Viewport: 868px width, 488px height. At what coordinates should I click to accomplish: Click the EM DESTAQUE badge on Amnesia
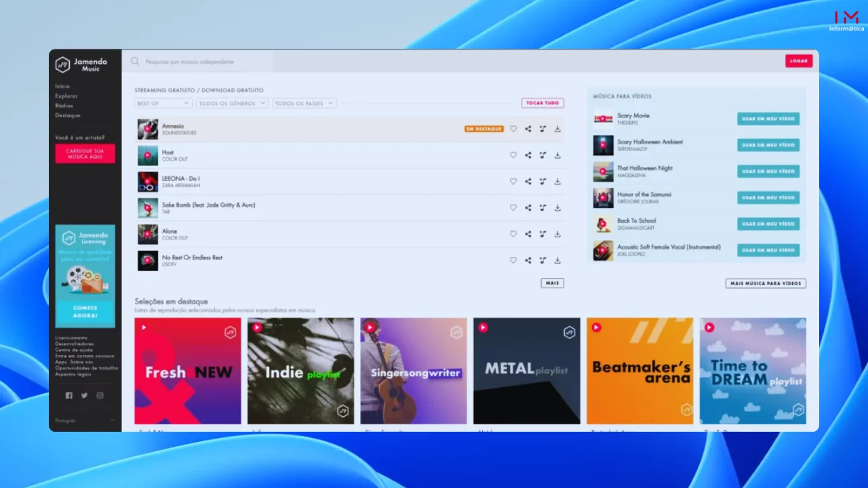(x=484, y=129)
